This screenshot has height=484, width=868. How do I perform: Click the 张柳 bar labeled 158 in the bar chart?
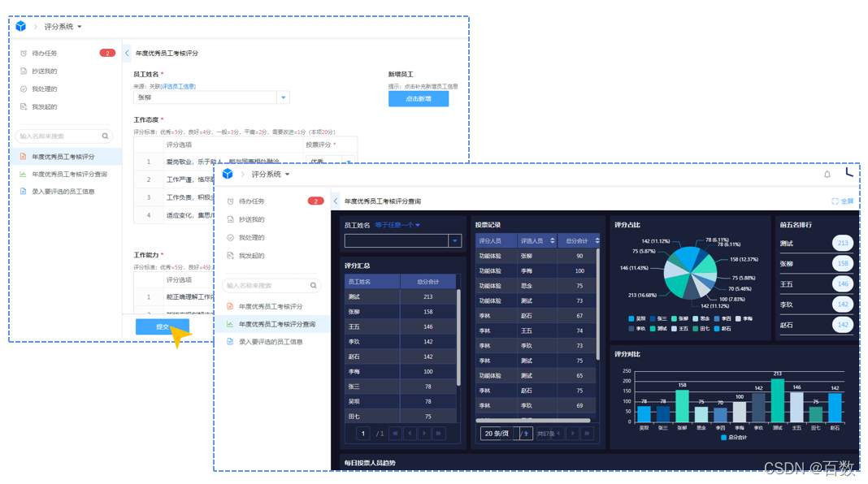click(x=683, y=406)
